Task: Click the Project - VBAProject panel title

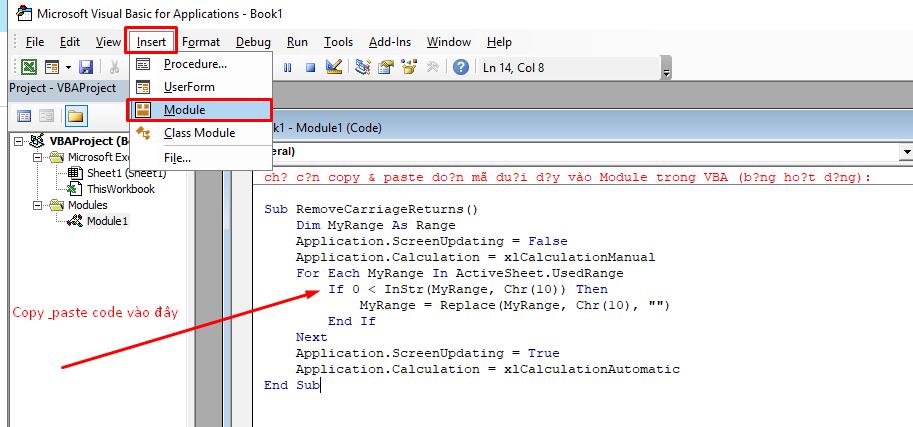Action: tap(62, 88)
